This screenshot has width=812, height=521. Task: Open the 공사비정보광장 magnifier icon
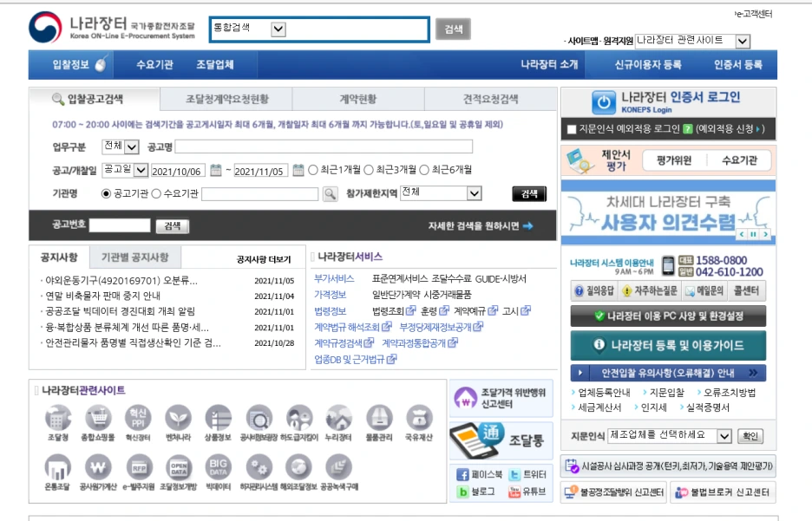click(259, 418)
